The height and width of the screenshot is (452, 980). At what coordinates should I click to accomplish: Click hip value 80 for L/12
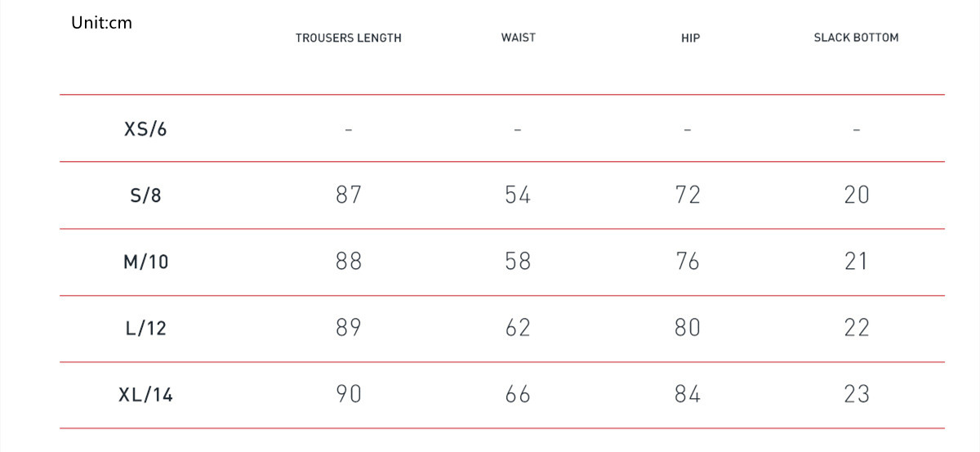(688, 328)
